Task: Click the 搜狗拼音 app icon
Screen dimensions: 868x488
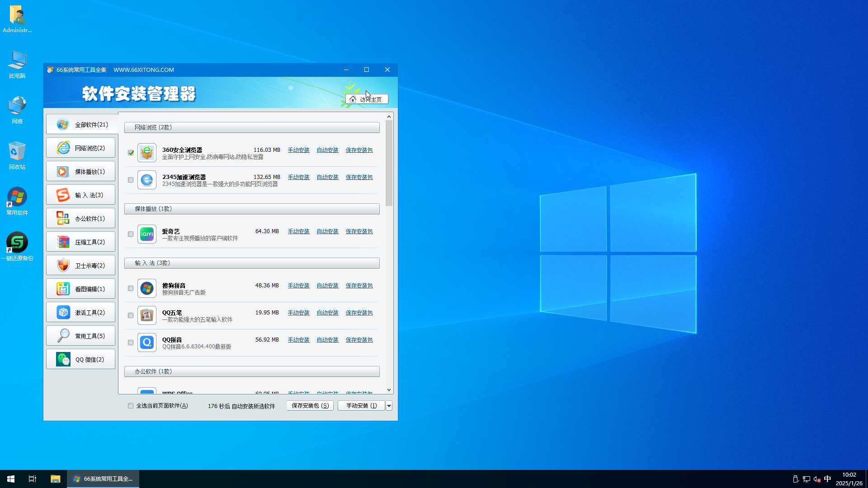Action: pos(147,288)
